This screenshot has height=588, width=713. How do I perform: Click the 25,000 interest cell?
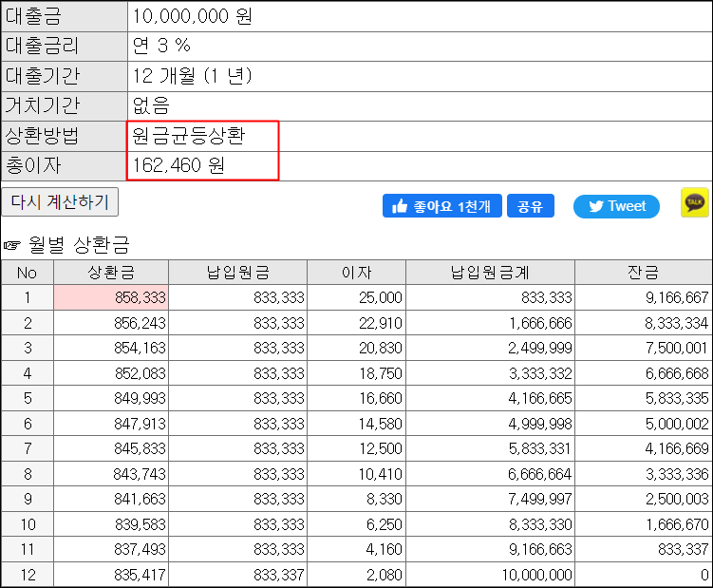357,297
